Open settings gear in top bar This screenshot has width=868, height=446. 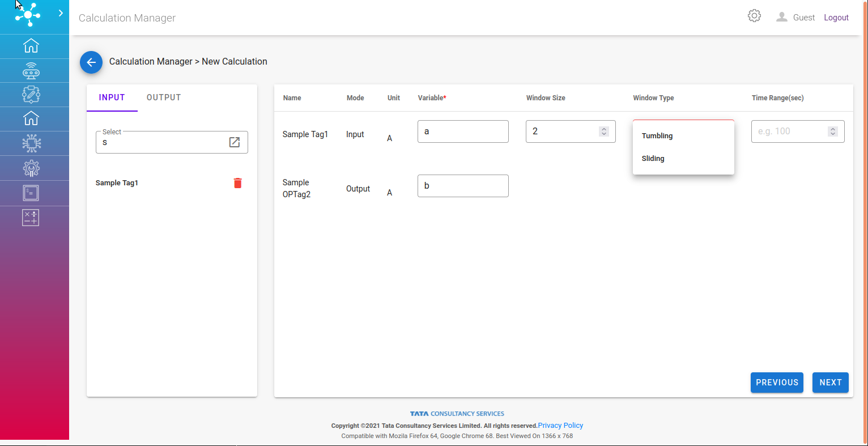pyautogui.click(x=754, y=16)
